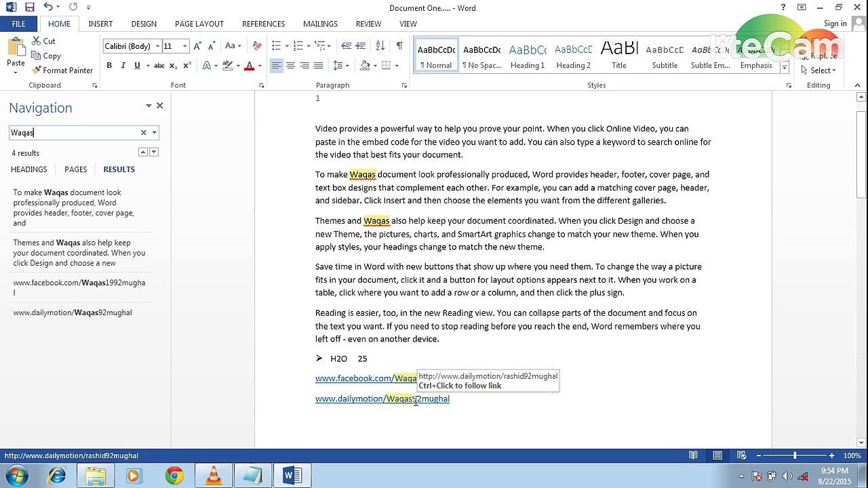Image resolution: width=868 pixels, height=488 pixels.
Task: Open Word Help with the question mark icon
Action: [x=783, y=7]
